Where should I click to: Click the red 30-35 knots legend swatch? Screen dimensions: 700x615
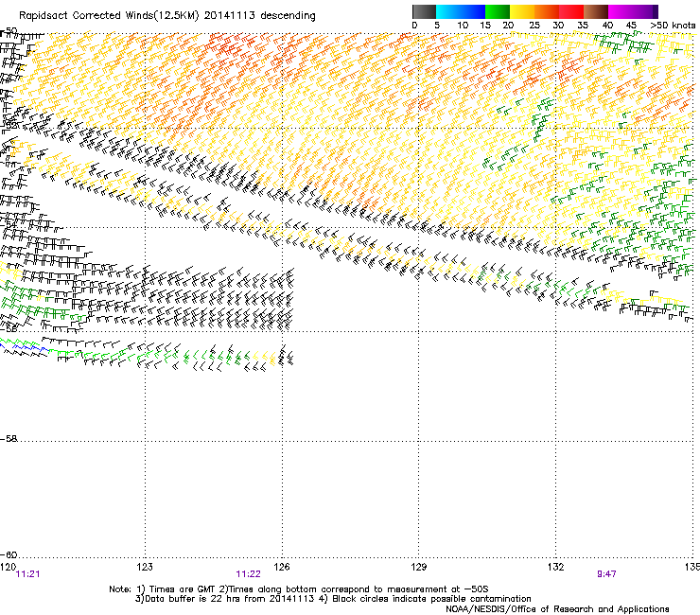tap(571, 11)
